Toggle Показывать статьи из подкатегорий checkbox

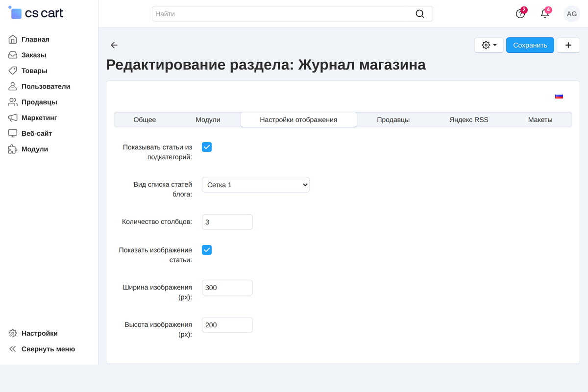207,147
